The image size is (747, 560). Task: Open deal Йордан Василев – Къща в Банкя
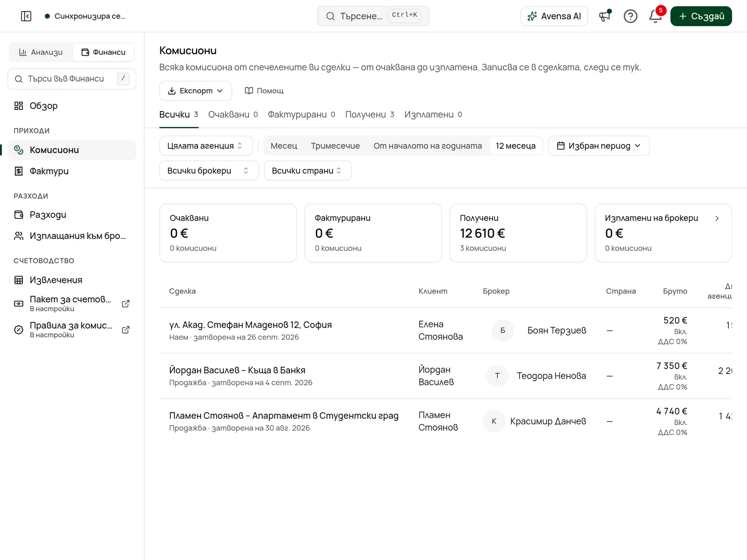[x=237, y=370]
